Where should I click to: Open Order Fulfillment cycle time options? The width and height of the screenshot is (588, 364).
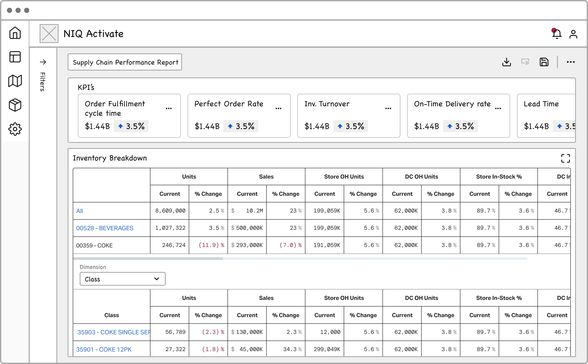pyautogui.click(x=169, y=109)
